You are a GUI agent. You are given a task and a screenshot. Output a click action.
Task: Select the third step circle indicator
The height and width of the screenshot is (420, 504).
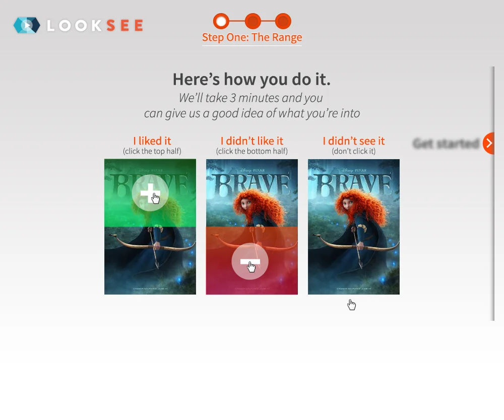283,21
